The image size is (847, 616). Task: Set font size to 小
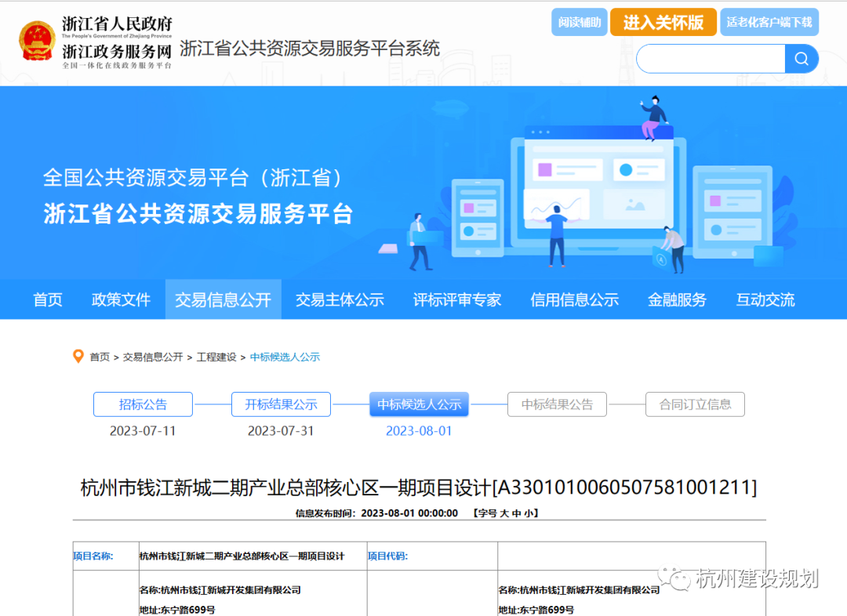[x=529, y=513]
